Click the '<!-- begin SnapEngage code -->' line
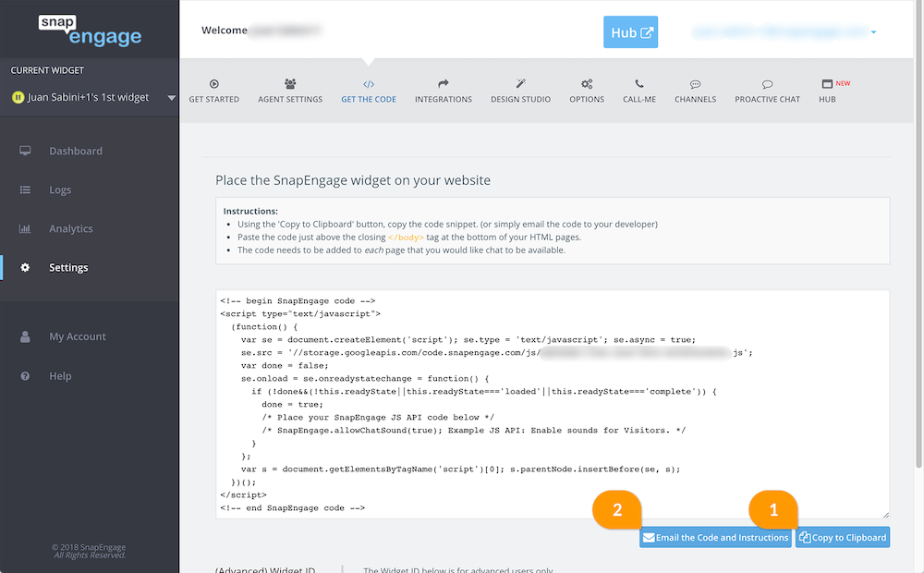924x573 pixels. [298, 300]
